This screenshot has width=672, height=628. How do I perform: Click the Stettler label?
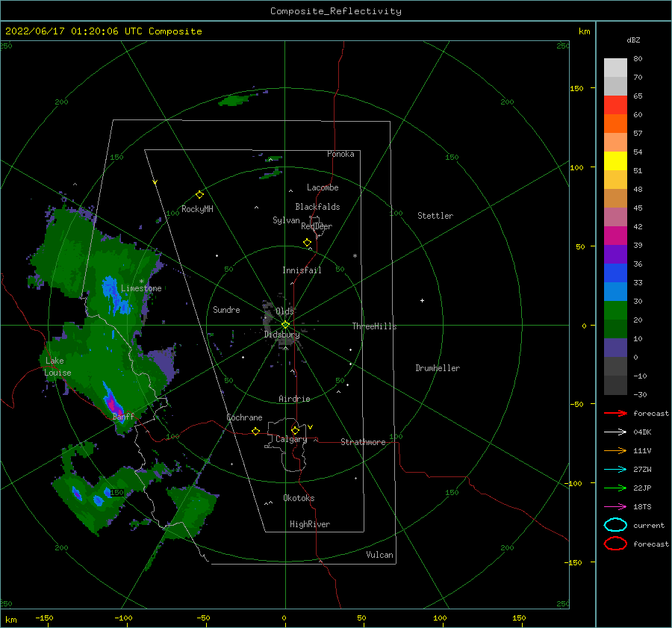pos(435,216)
